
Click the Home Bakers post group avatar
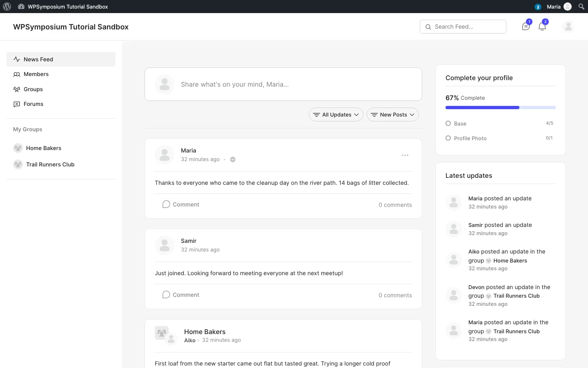pos(162,333)
